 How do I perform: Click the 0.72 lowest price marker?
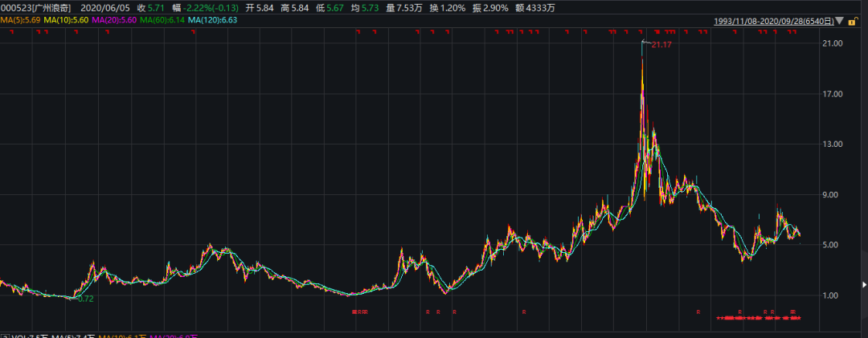tap(84, 299)
